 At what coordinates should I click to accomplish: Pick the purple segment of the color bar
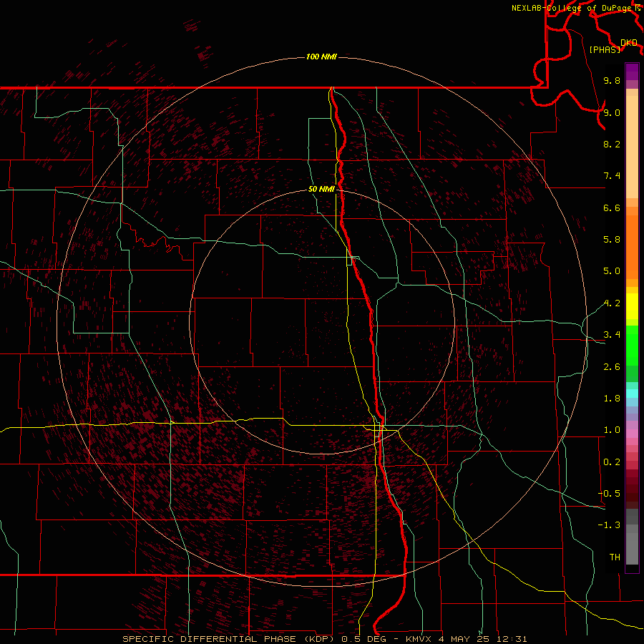[x=632, y=72]
